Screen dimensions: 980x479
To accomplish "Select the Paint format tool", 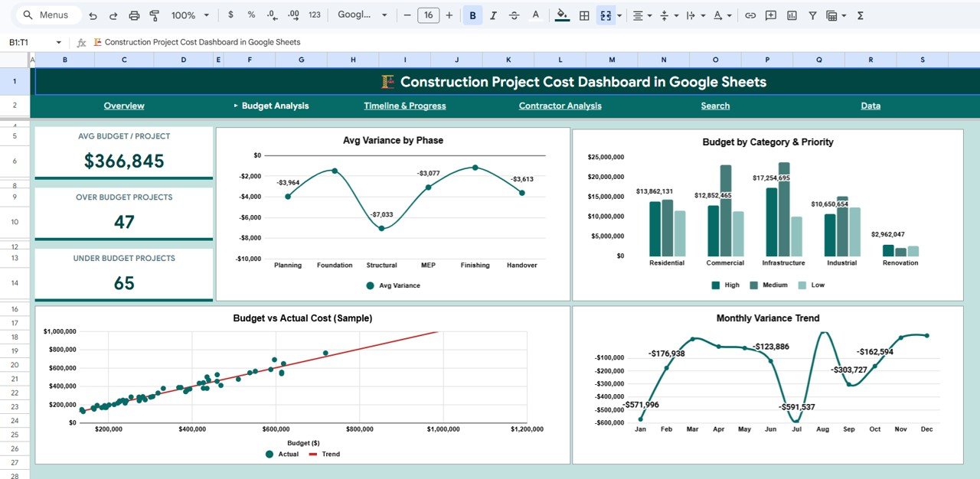I will pos(155,15).
